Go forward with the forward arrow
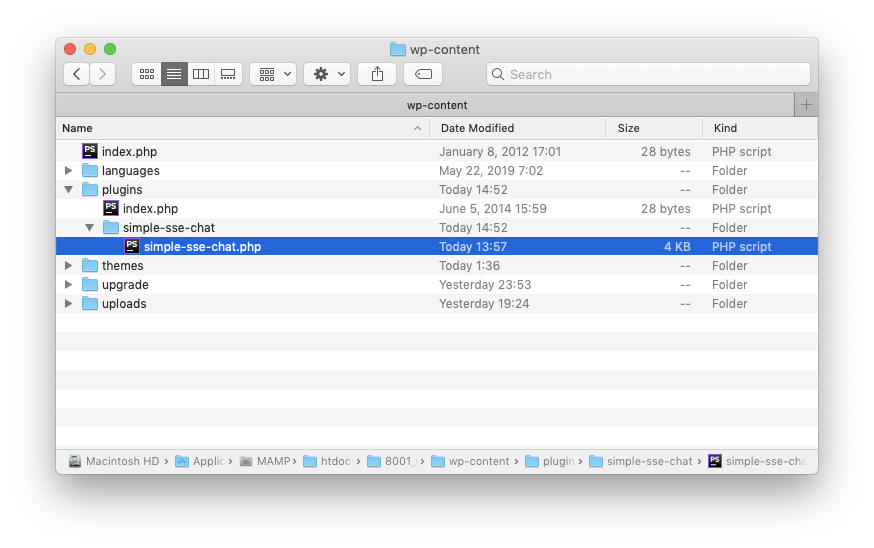 click(103, 74)
